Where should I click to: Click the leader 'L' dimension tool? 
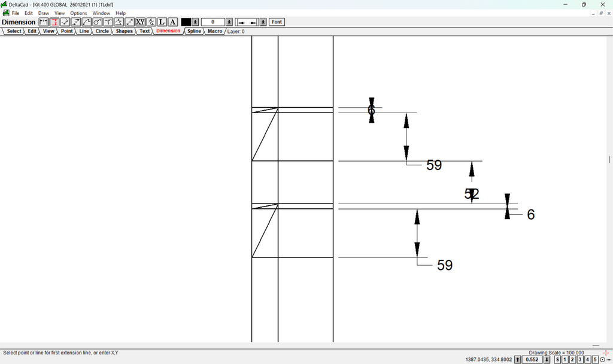[x=162, y=22]
